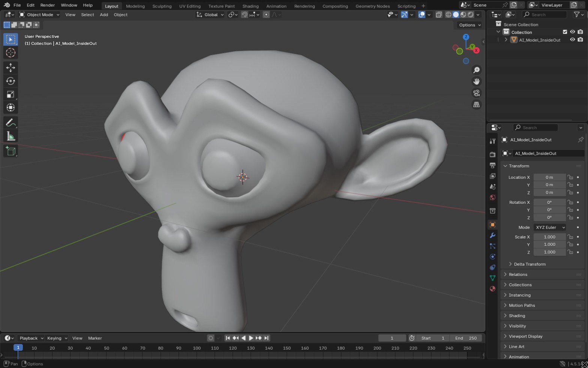Open the World properties tab
This screenshot has height=368, width=588.
(492, 198)
